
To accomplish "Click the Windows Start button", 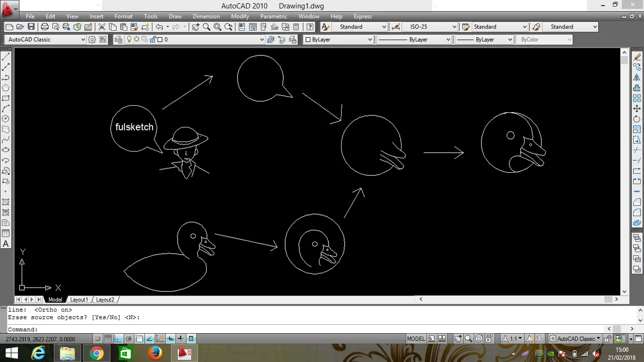I will pos(11,353).
